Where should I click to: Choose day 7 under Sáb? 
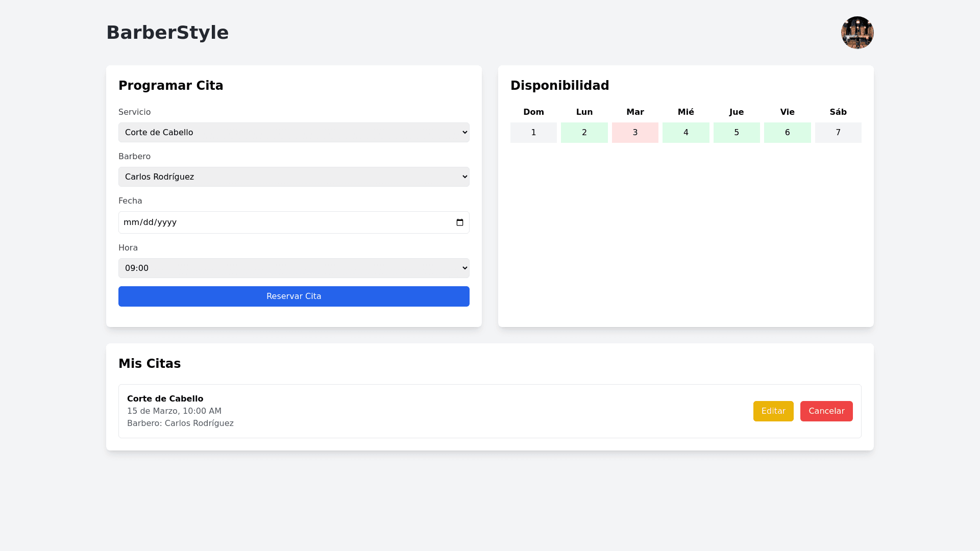[x=838, y=133]
